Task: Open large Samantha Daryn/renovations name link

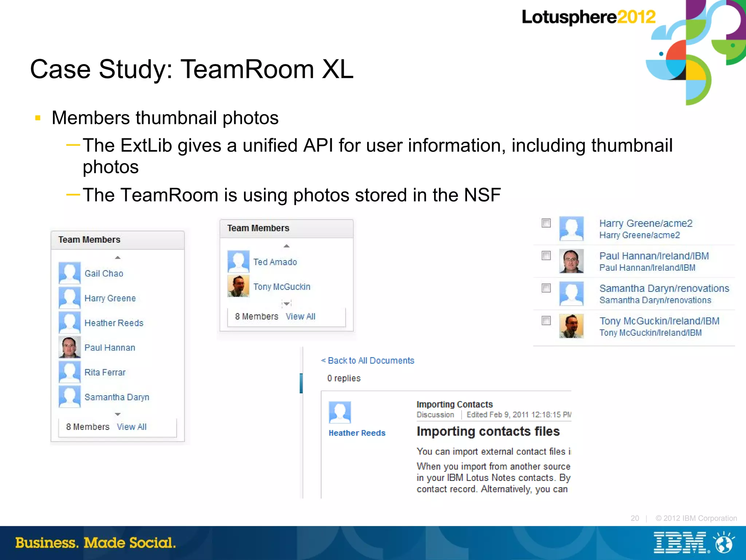Action: (664, 288)
